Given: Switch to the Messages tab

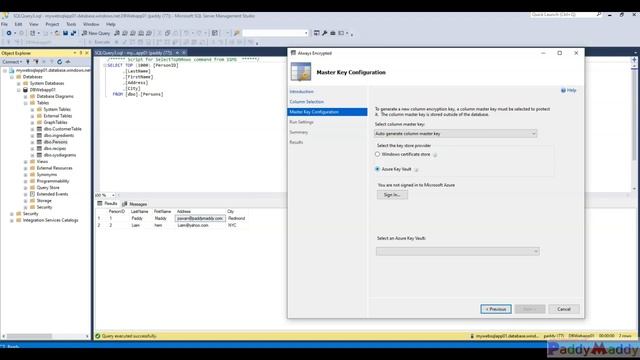Looking at the screenshot, I should point(135,204).
